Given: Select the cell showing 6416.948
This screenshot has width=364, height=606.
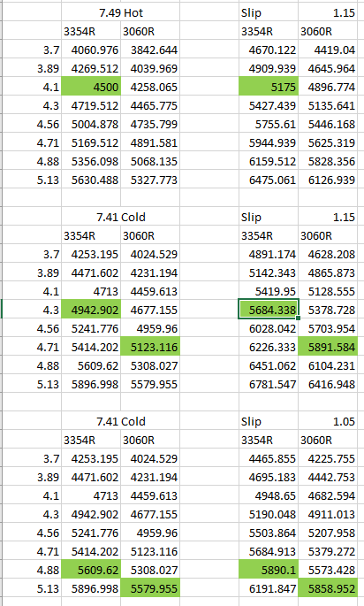Looking at the screenshot, I should pyautogui.click(x=328, y=384).
